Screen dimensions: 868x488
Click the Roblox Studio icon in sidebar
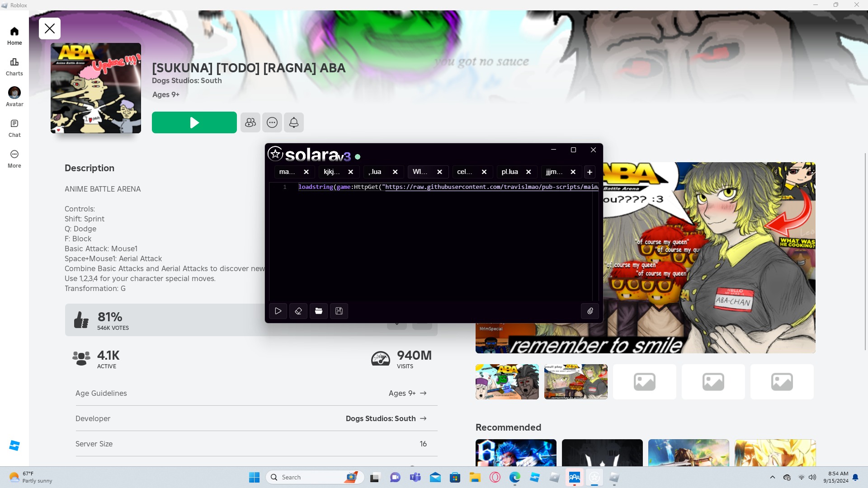coord(14,446)
